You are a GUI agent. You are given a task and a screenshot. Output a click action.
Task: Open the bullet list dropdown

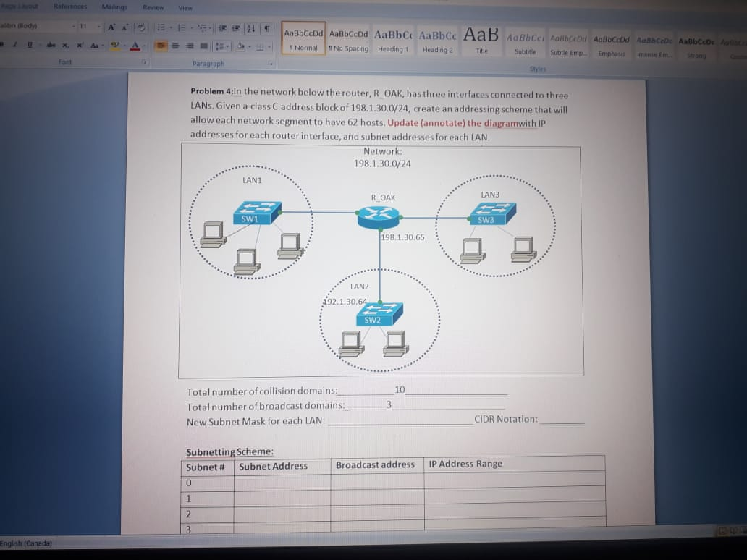[171, 27]
